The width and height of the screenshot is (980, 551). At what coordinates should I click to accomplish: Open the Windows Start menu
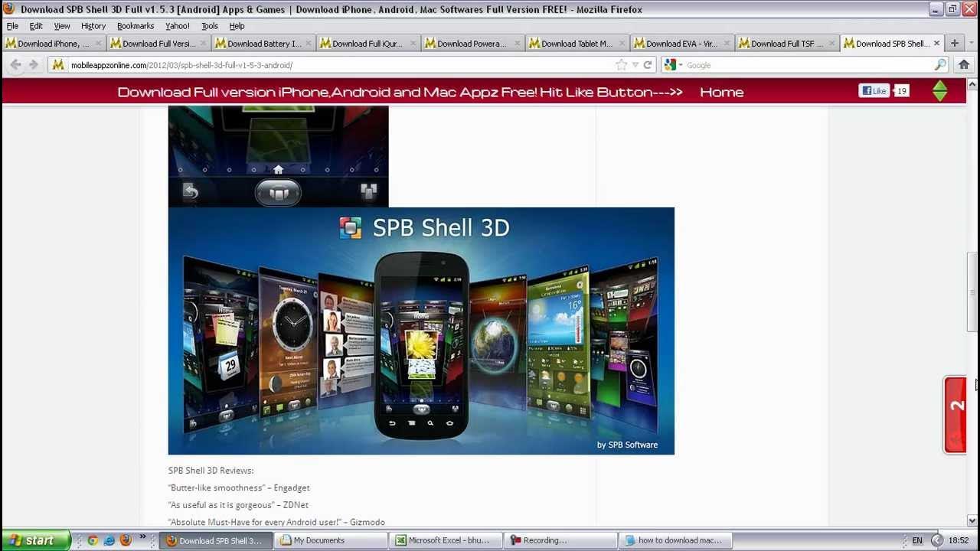pyautogui.click(x=35, y=540)
